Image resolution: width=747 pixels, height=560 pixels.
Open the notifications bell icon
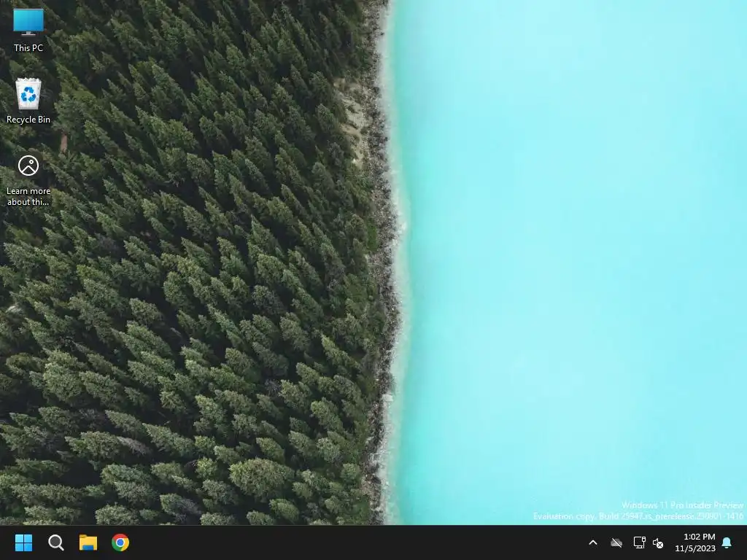click(x=727, y=542)
